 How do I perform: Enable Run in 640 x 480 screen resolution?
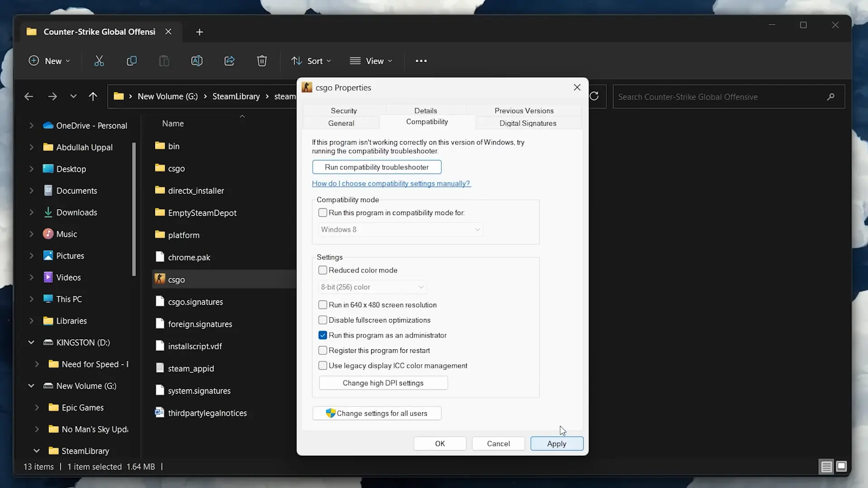[x=322, y=305]
